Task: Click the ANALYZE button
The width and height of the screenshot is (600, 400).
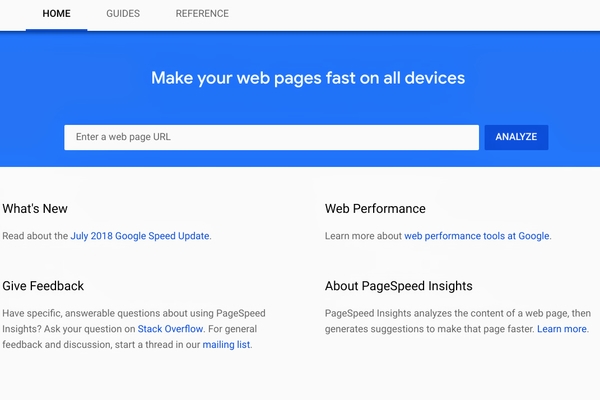Action: click(x=516, y=137)
